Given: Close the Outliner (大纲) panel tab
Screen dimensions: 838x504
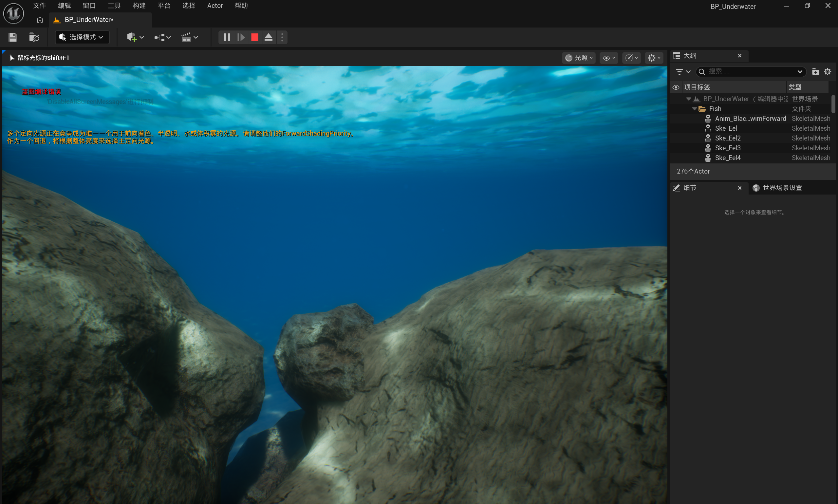Looking at the screenshot, I should coord(739,56).
